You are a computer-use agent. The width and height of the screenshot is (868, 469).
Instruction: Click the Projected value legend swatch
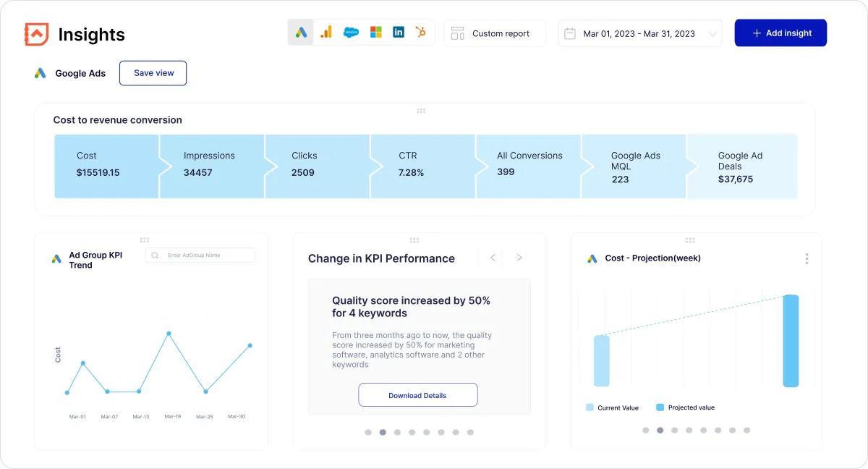click(660, 407)
